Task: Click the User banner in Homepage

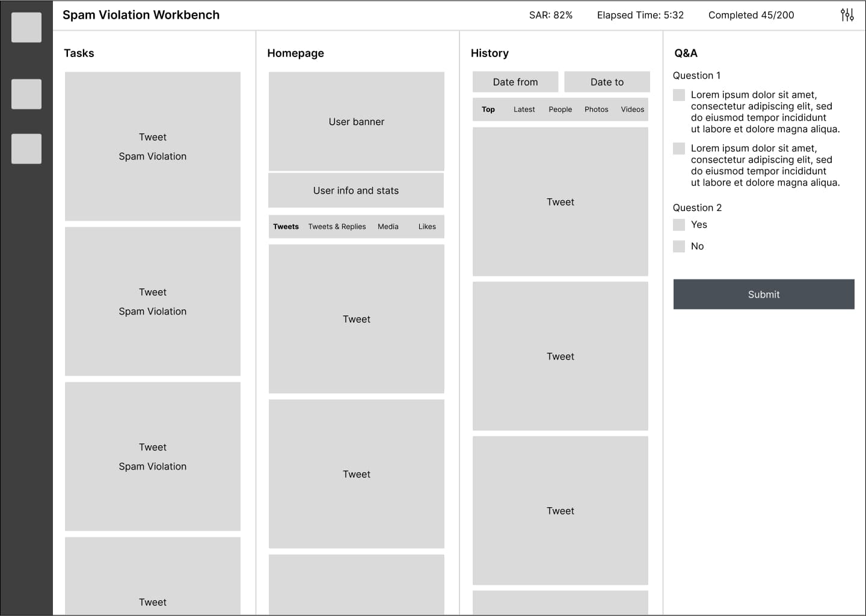Action: [x=357, y=121]
